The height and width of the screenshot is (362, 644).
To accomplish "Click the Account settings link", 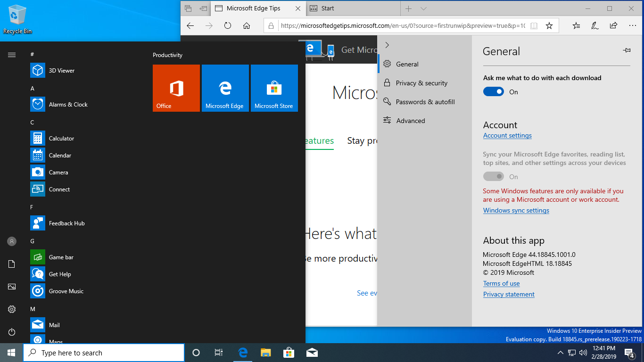I will pos(507,136).
